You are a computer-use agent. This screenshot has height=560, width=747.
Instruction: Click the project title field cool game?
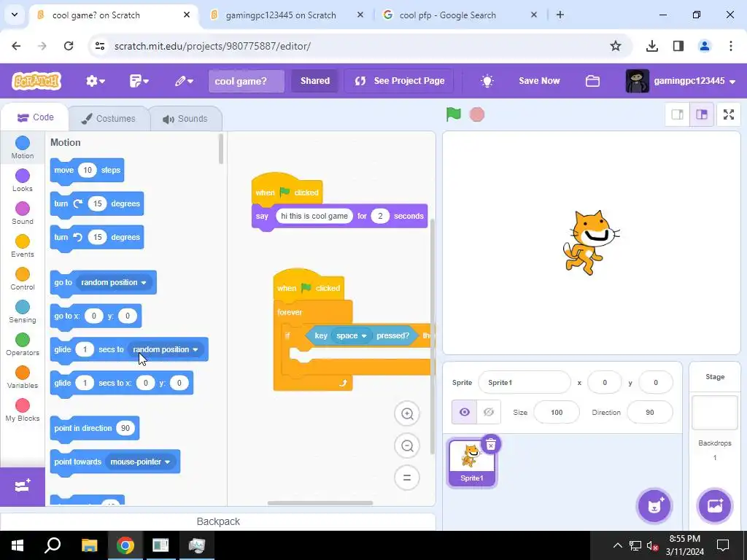pos(247,81)
